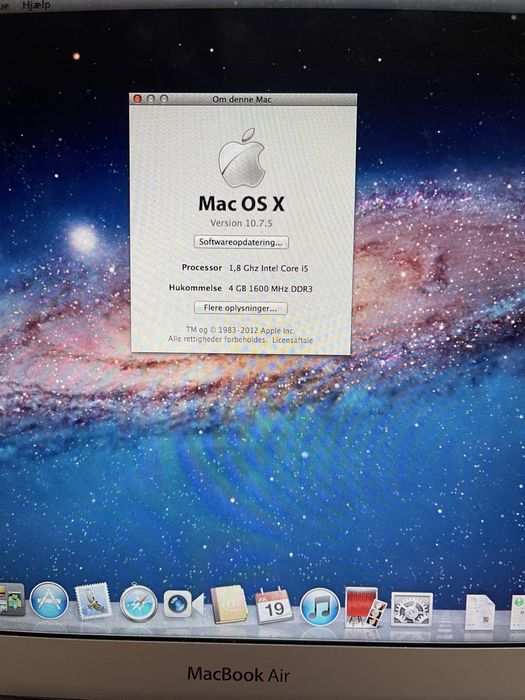
Task: Launch FaceTime from the dock
Action: [183, 604]
